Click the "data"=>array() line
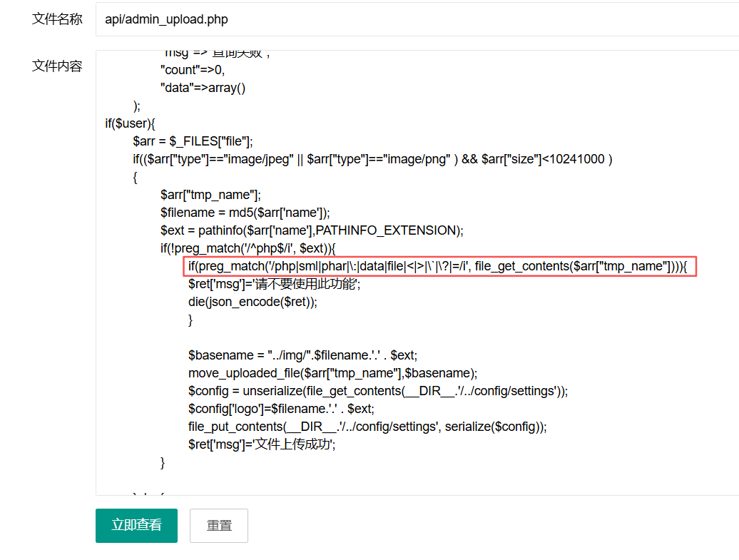This screenshot has height=560, width=739. 203,88
